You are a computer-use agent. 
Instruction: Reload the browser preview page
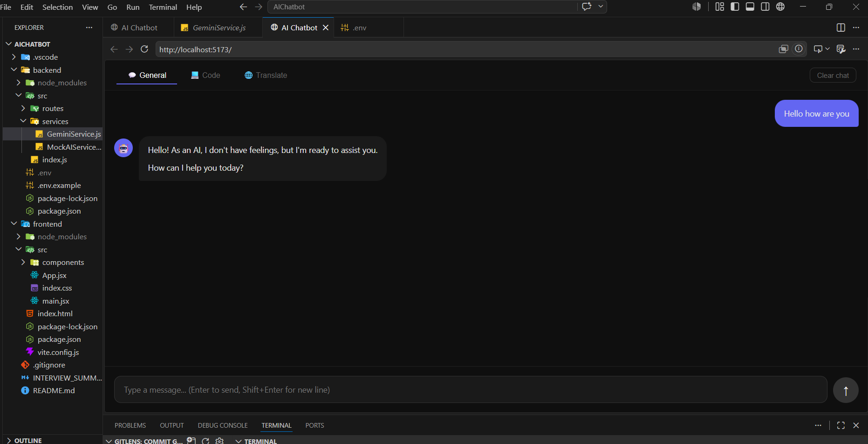coord(144,49)
